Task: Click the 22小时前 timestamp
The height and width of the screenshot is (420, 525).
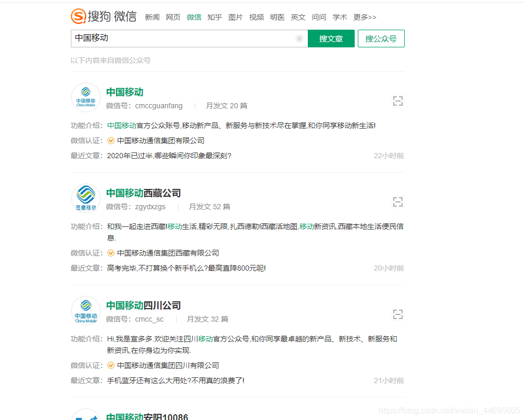Action: coord(389,156)
